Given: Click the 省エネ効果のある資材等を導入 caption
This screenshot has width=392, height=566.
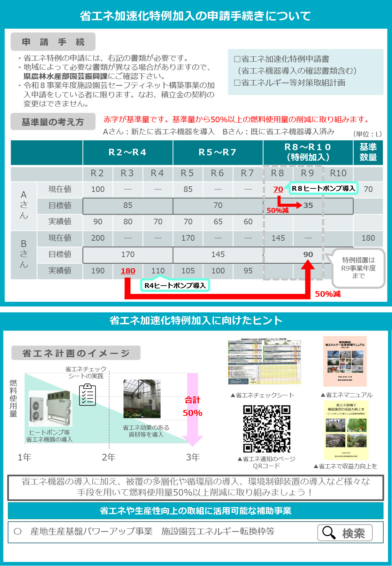Looking at the screenshot, I should [146, 431].
